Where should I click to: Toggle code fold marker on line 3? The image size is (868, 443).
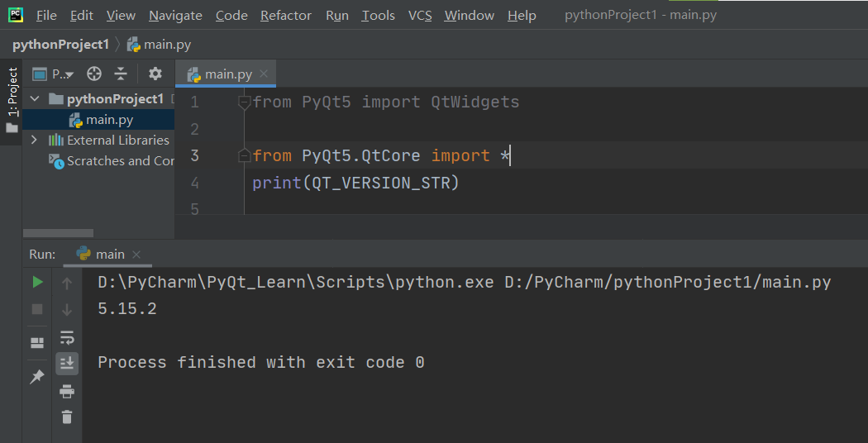click(x=244, y=157)
